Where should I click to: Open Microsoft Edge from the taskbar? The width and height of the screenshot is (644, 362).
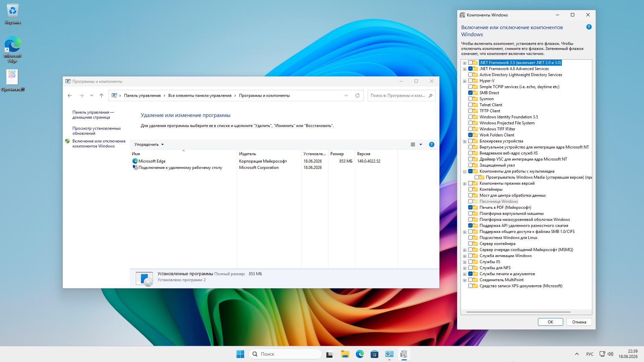coord(360,354)
